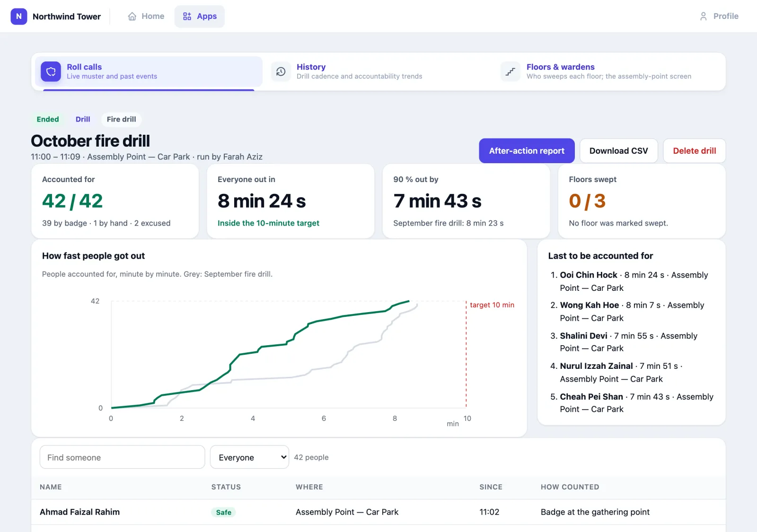Click 'Inside the 10-minute target' text
757x532 pixels.
tap(268, 223)
